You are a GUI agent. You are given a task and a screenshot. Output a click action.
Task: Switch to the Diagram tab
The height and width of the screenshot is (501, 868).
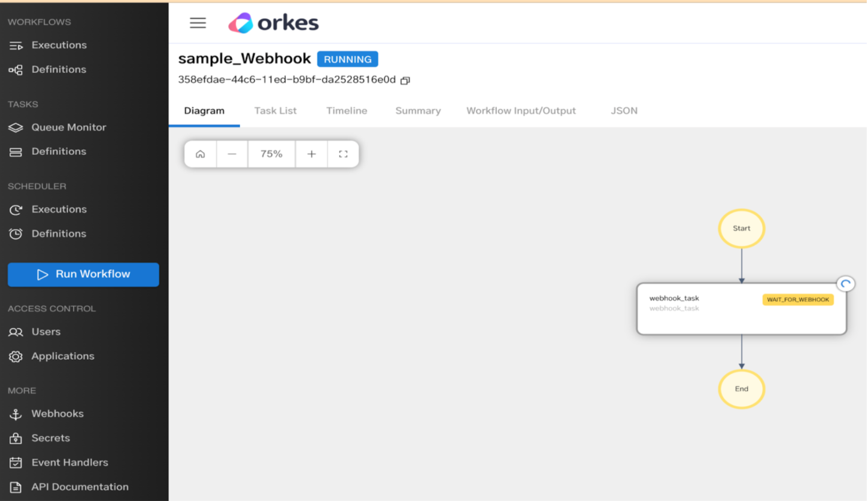[x=204, y=111]
